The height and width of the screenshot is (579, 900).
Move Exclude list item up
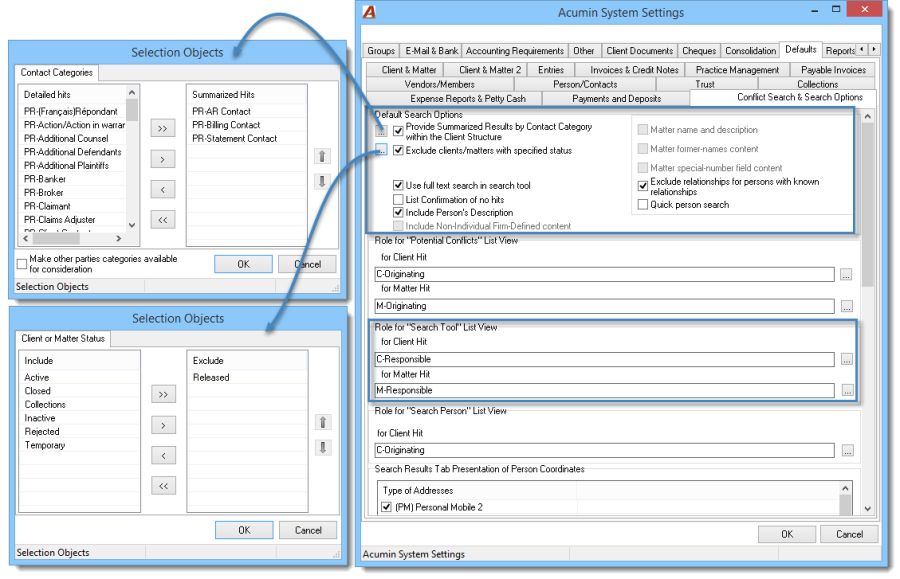tap(323, 422)
